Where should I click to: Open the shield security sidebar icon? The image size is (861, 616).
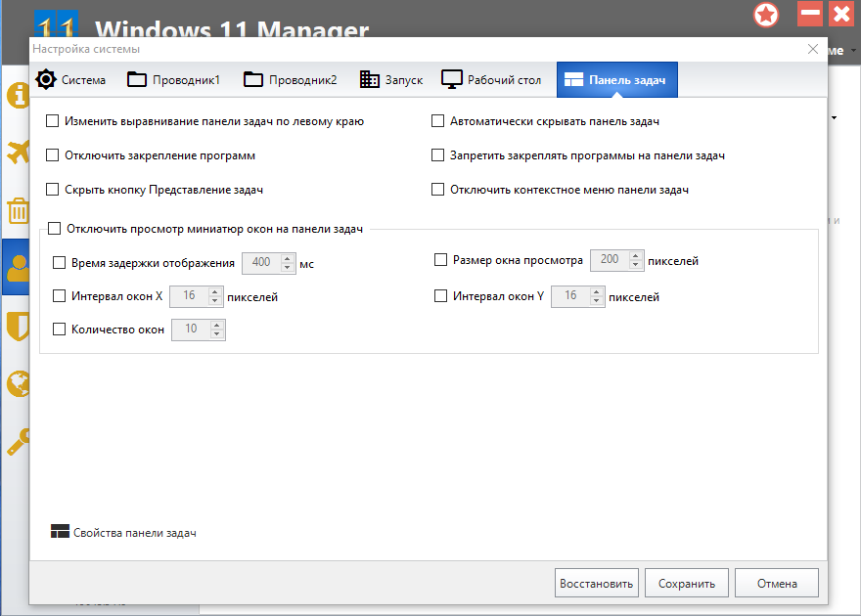click(x=19, y=326)
